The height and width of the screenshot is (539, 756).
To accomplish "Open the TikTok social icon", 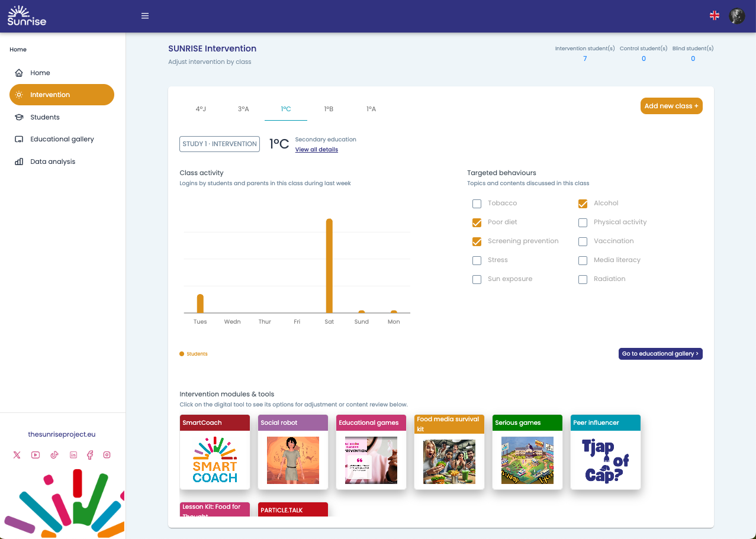I will point(54,455).
